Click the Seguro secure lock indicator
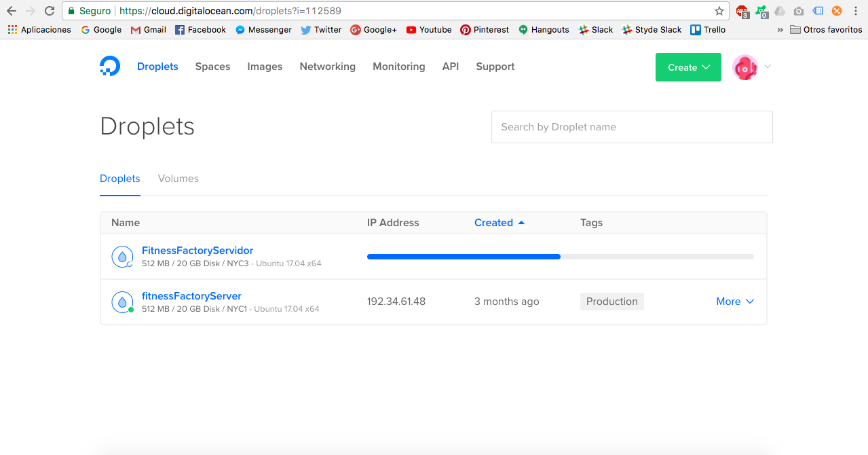The height and width of the screenshot is (455, 868). click(88, 11)
